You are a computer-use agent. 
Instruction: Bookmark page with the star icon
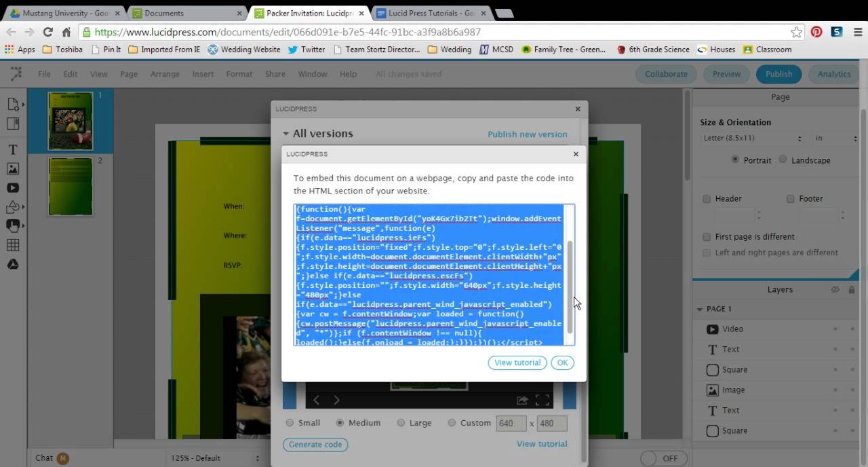[x=796, y=32]
